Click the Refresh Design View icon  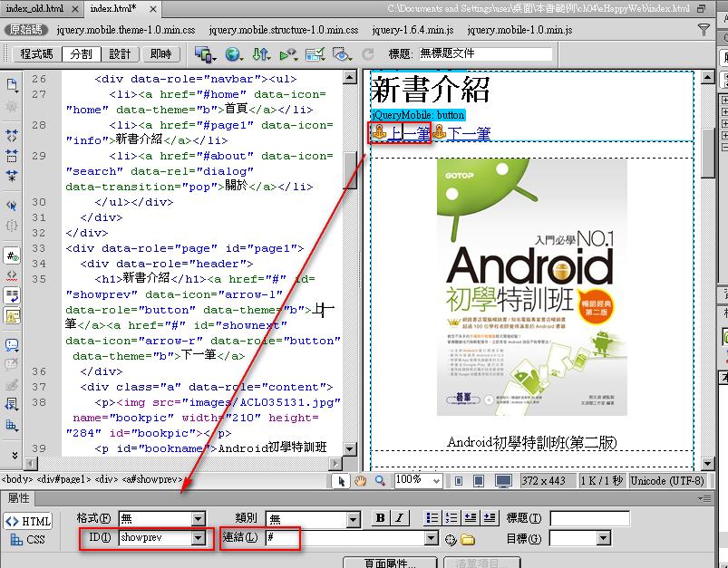click(x=368, y=54)
